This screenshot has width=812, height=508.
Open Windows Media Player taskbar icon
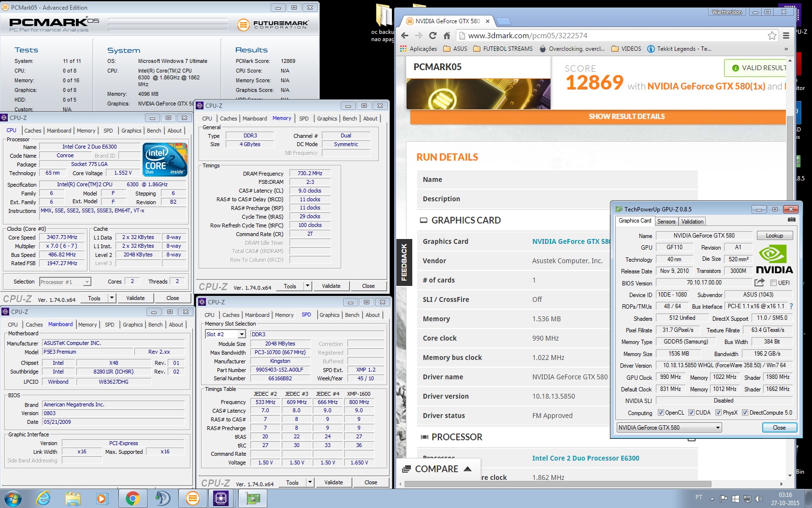102,498
